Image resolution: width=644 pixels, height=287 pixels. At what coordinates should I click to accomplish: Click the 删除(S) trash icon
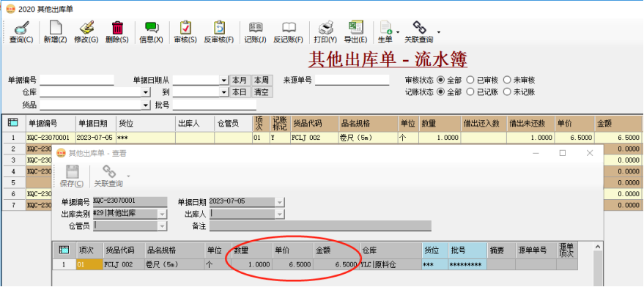(x=117, y=32)
